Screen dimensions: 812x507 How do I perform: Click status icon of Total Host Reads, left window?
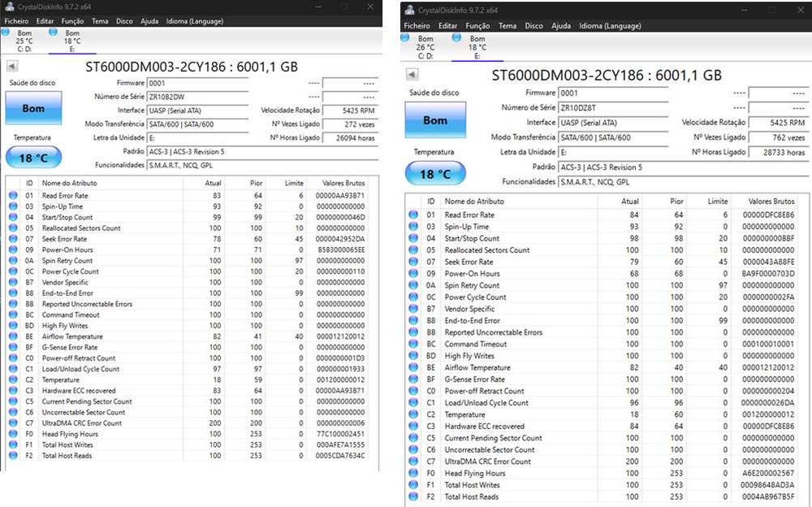13,456
